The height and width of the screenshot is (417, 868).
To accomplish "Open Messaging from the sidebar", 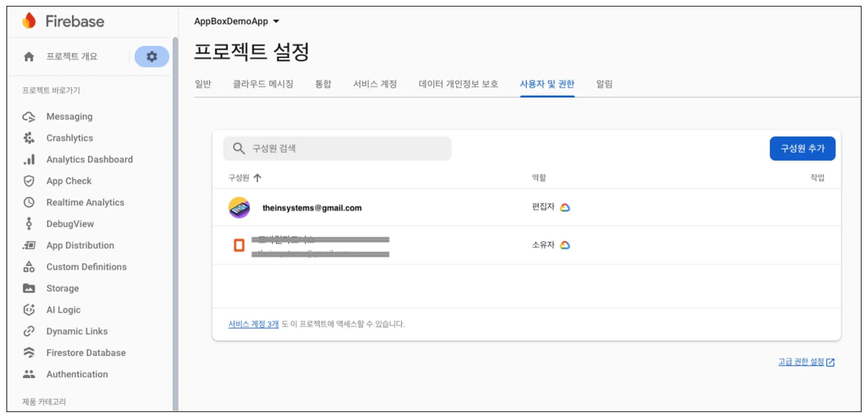I will click(69, 117).
